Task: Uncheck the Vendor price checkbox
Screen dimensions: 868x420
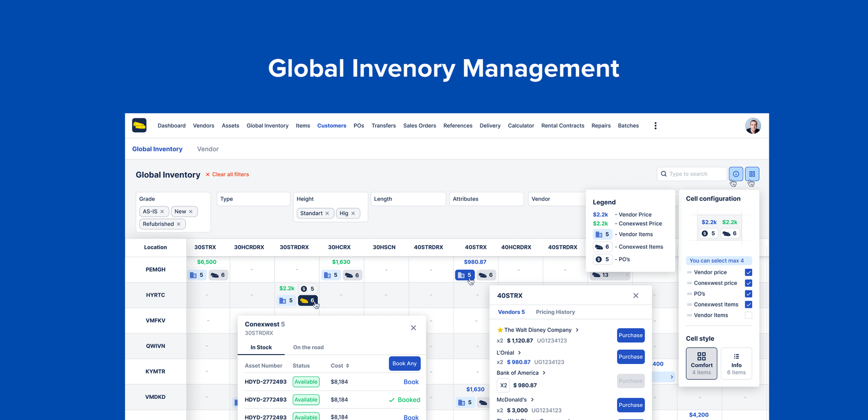Action: [748, 272]
